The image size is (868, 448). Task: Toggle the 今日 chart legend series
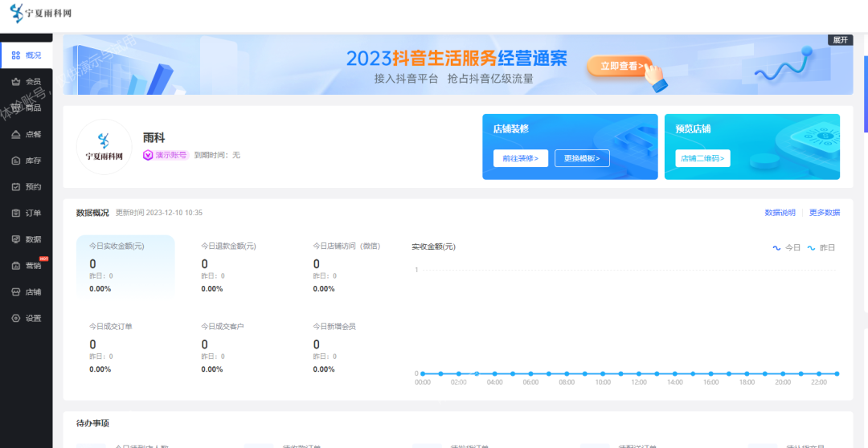coord(787,248)
